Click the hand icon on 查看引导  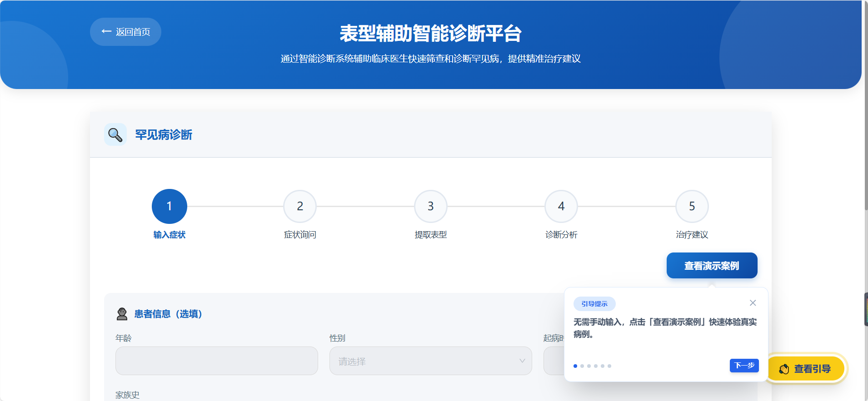(784, 369)
